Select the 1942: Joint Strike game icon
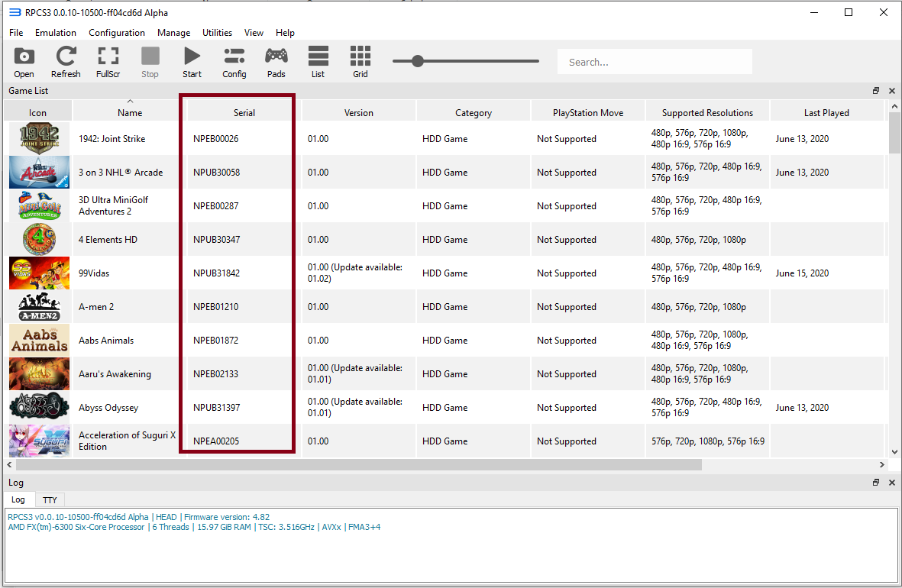 tap(39, 139)
